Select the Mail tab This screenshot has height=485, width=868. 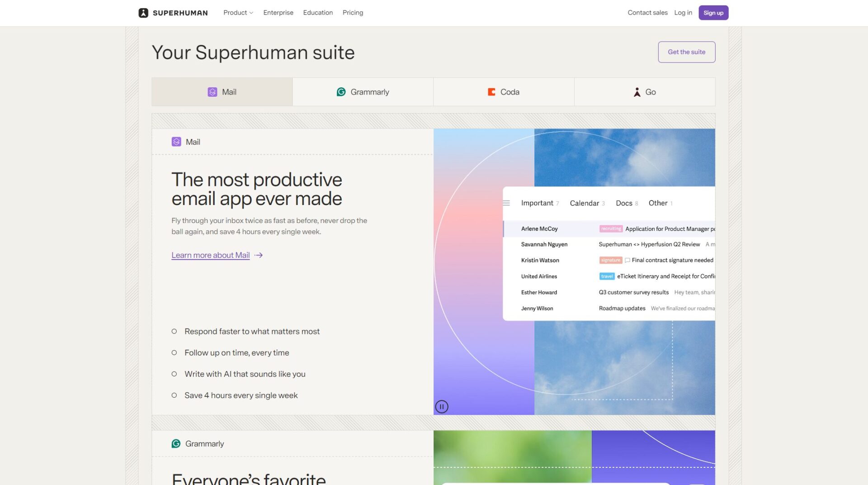[x=222, y=92]
